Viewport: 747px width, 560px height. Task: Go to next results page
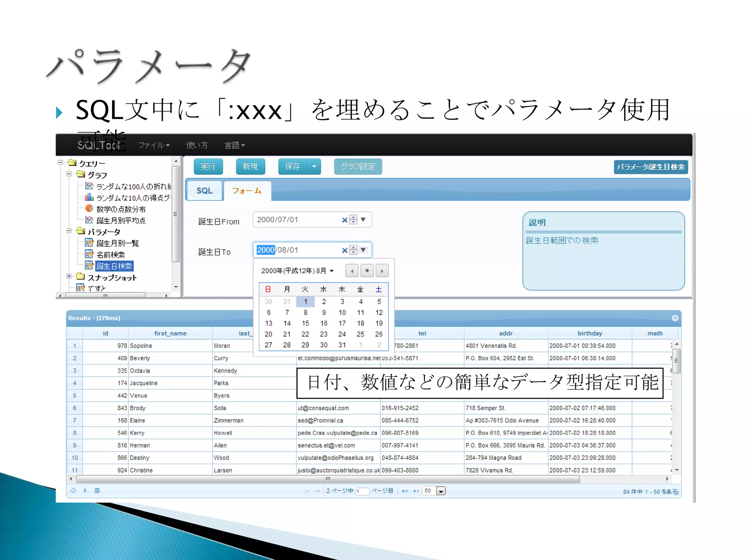pyautogui.click(x=405, y=491)
